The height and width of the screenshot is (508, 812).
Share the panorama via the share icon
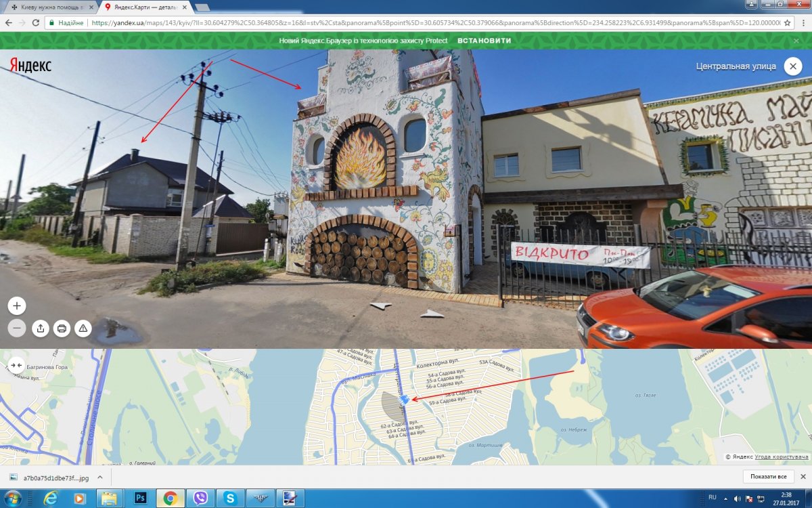(41, 329)
